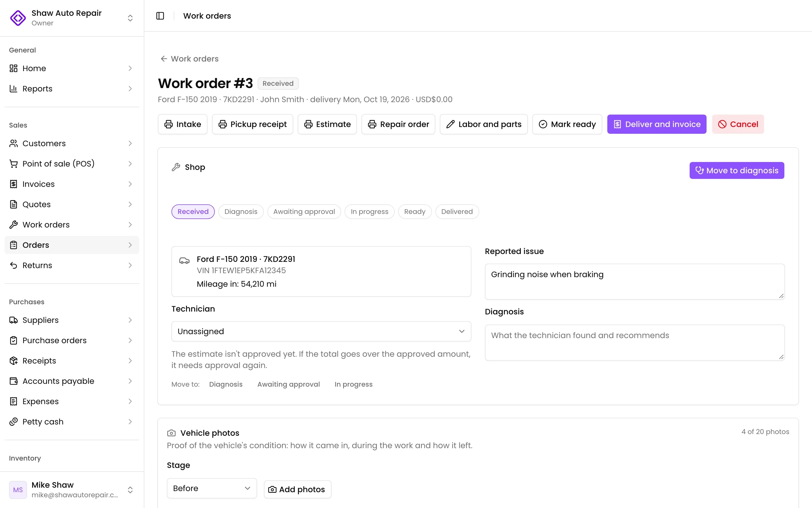Click the Customers people icon
The height and width of the screenshot is (508, 812).
pyautogui.click(x=14, y=143)
